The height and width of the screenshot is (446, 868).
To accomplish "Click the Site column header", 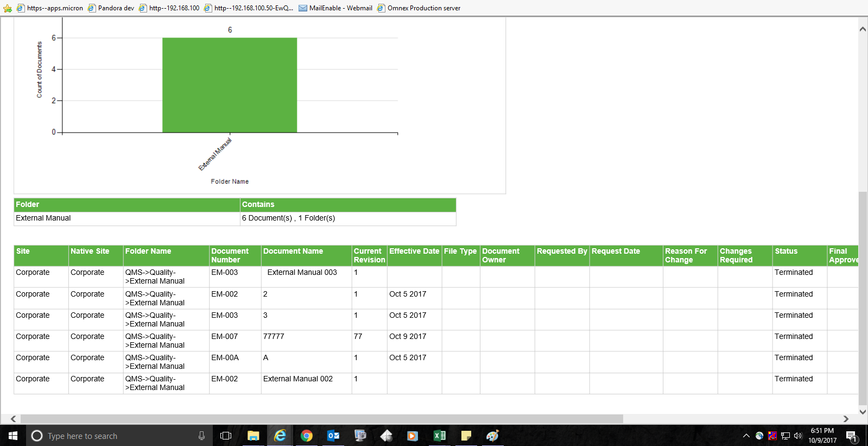I will point(41,255).
